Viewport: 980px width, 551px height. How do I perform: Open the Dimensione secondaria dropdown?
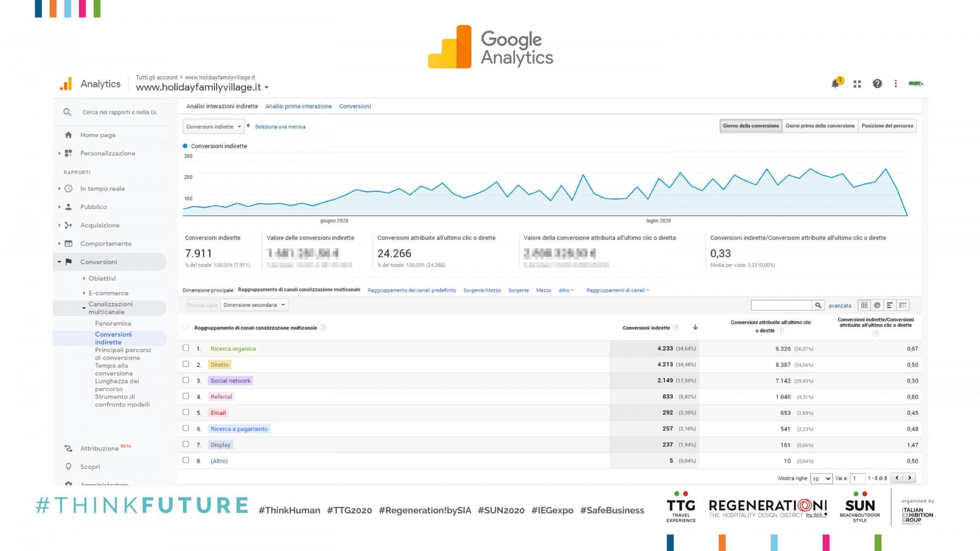tap(254, 305)
